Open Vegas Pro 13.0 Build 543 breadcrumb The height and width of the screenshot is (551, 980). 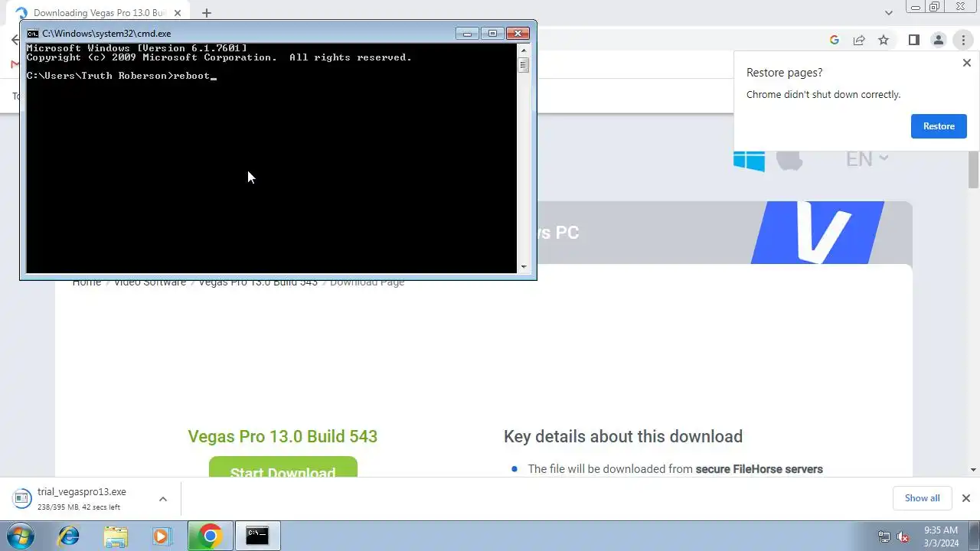(x=258, y=282)
